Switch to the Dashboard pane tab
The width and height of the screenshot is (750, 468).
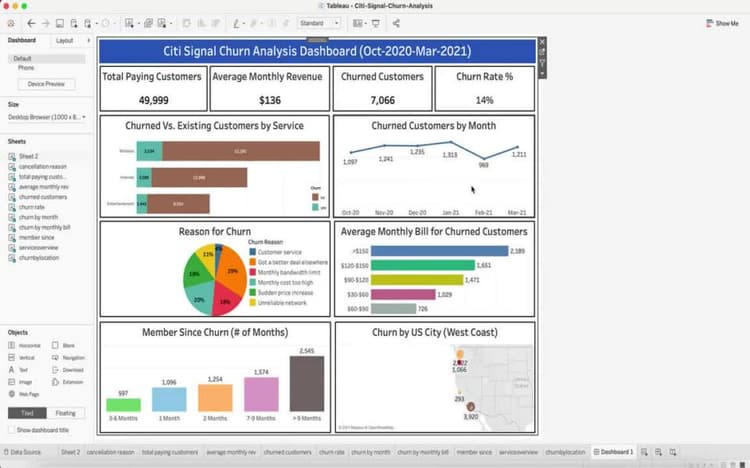(22, 40)
